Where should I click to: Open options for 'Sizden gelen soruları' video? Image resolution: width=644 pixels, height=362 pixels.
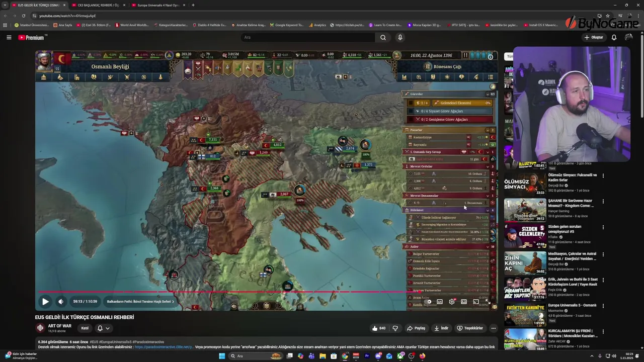click(603, 227)
